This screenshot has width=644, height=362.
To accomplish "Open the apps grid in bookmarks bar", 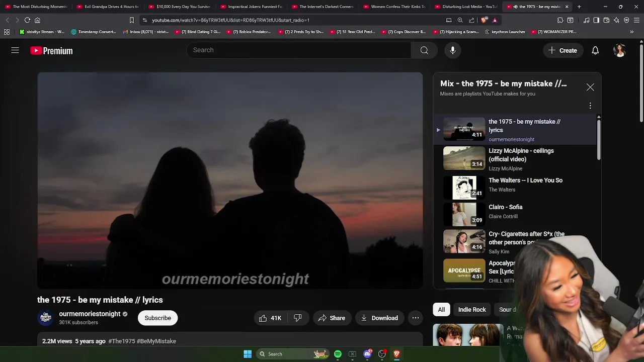I will click(x=7, y=32).
